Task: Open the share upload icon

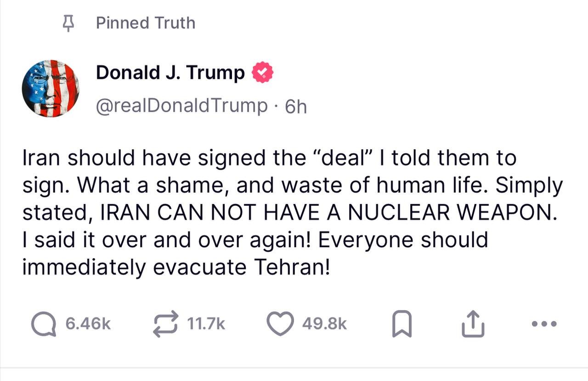Action: pyautogui.click(x=472, y=324)
